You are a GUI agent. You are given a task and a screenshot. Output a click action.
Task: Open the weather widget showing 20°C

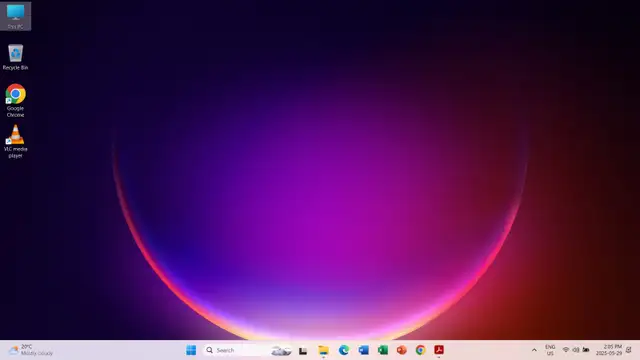31,350
